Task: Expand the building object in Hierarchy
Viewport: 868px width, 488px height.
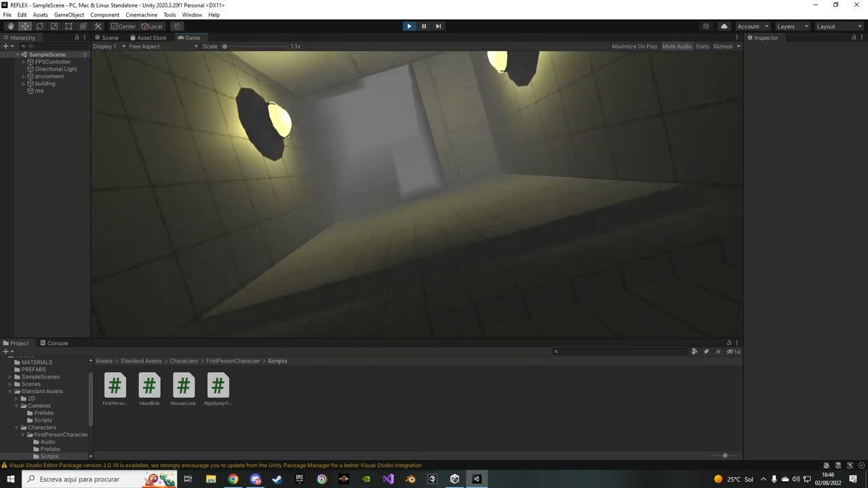Action: pyautogui.click(x=24, y=83)
